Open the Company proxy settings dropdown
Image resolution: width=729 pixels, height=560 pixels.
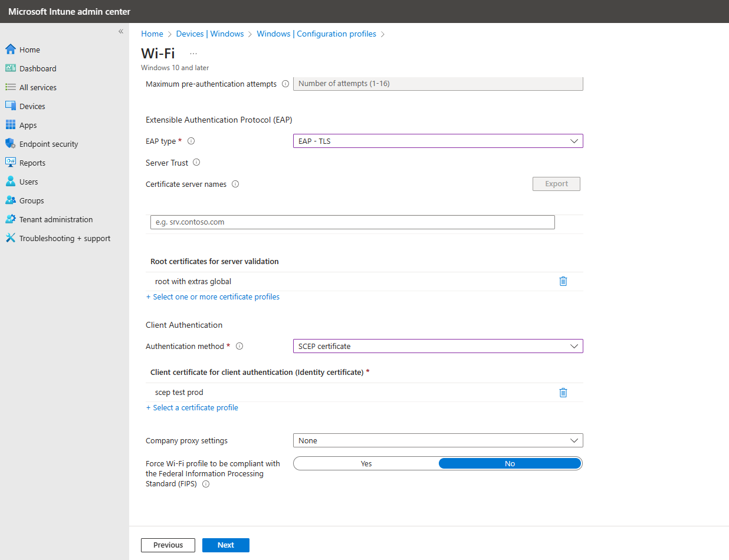tap(438, 440)
